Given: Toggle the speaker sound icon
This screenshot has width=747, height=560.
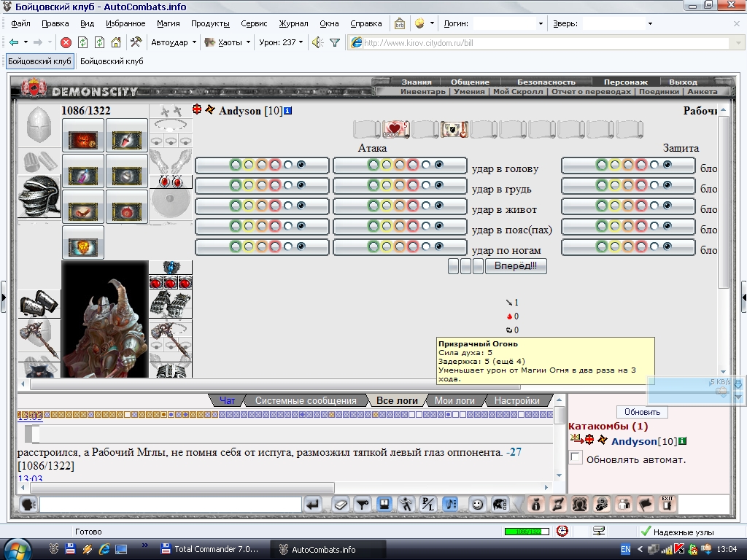Looking at the screenshot, I should coord(318,42).
